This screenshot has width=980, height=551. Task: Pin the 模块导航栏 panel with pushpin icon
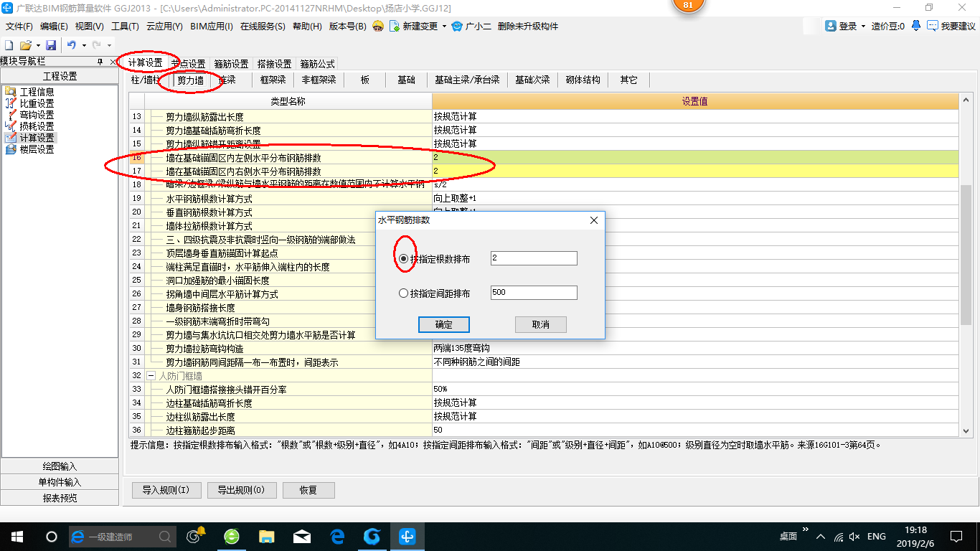pyautogui.click(x=100, y=62)
